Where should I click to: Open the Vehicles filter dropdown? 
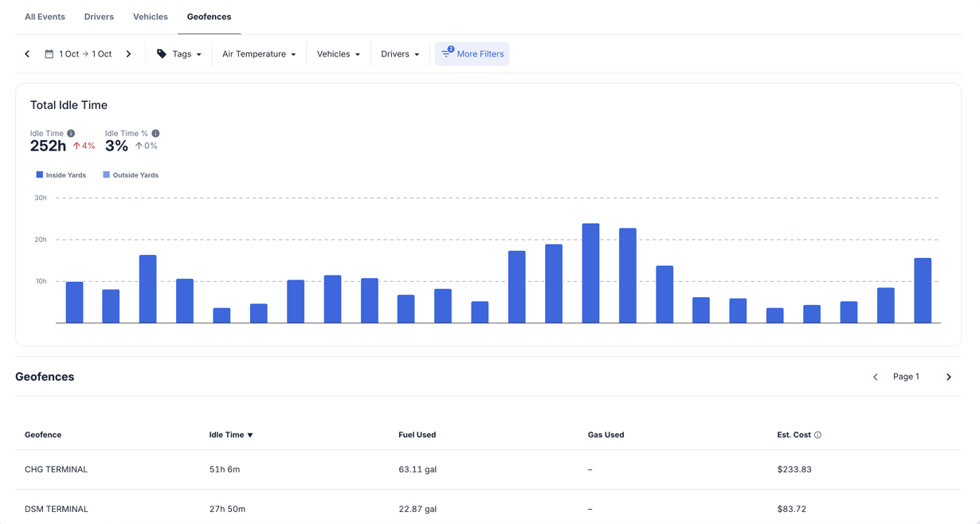(338, 54)
